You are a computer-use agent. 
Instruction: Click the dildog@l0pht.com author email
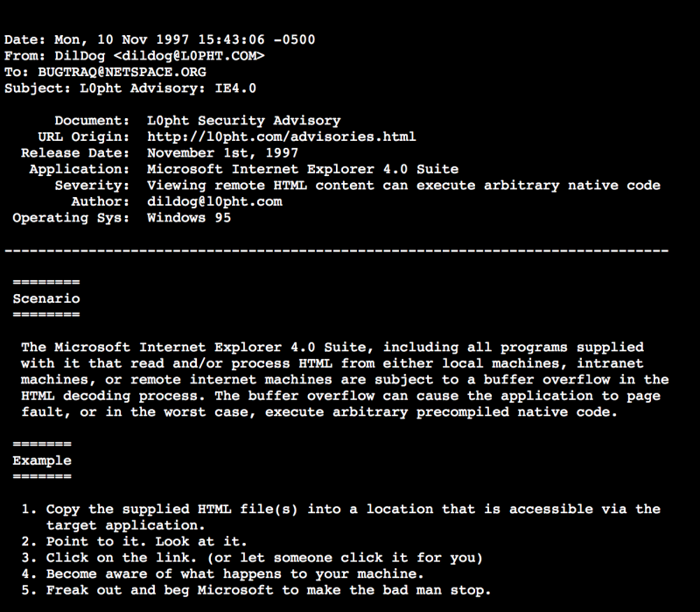click(214, 201)
